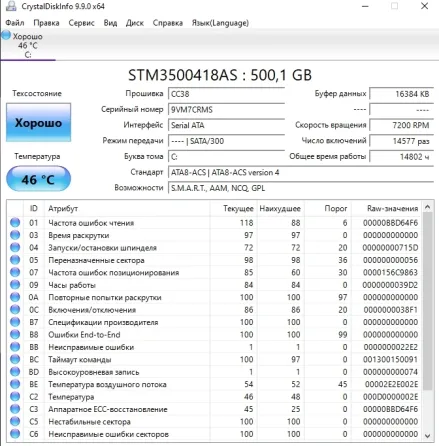
Task: Sort by the Raw-значения column header
Action: coord(392,208)
